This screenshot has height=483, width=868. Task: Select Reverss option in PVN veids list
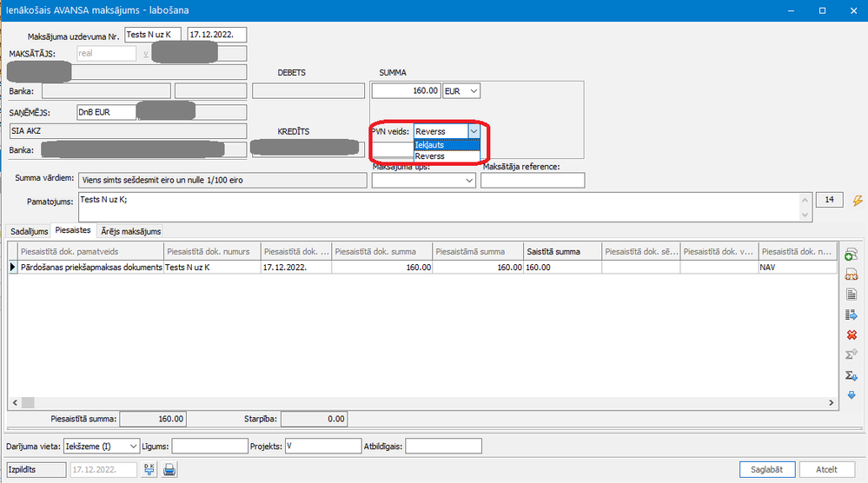(447, 156)
